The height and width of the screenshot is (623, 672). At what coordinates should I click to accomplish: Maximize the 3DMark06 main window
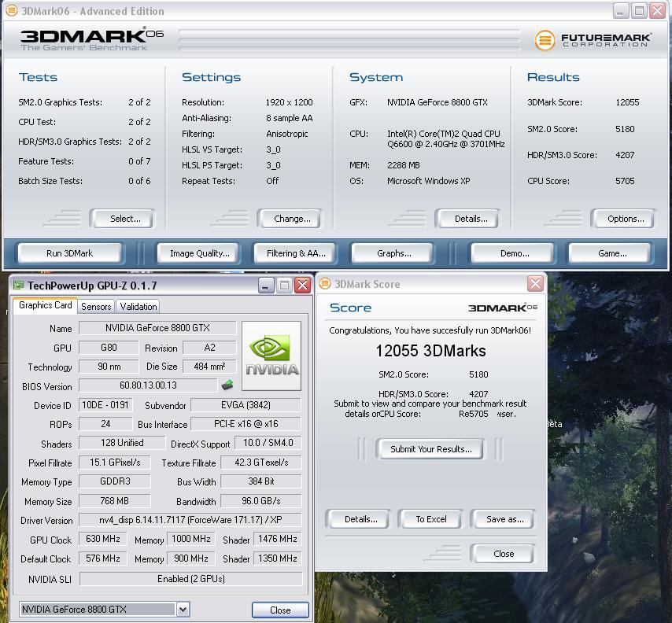point(639,11)
